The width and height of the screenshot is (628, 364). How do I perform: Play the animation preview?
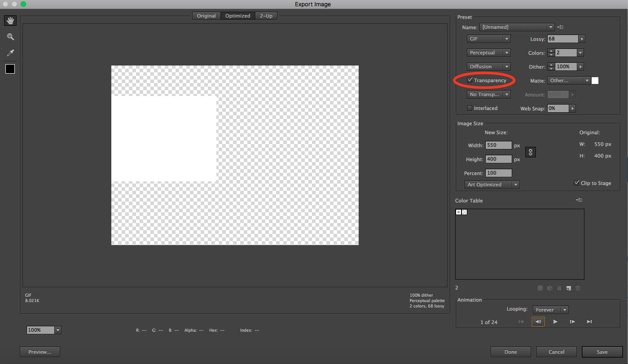[x=555, y=321]
